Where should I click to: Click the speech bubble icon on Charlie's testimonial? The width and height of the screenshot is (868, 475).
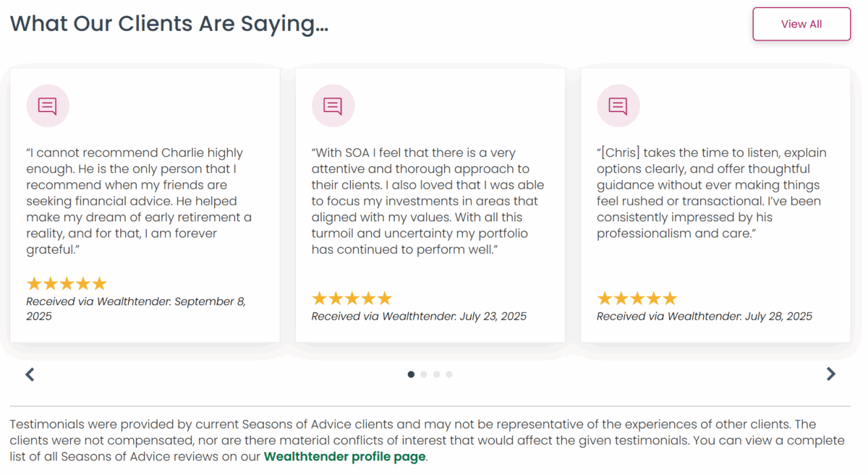[48, 106]
